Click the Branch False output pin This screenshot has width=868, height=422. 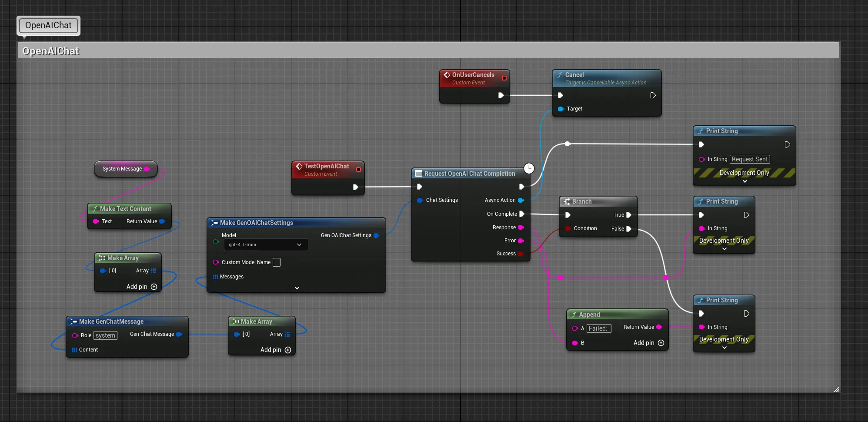click(629, 229)
